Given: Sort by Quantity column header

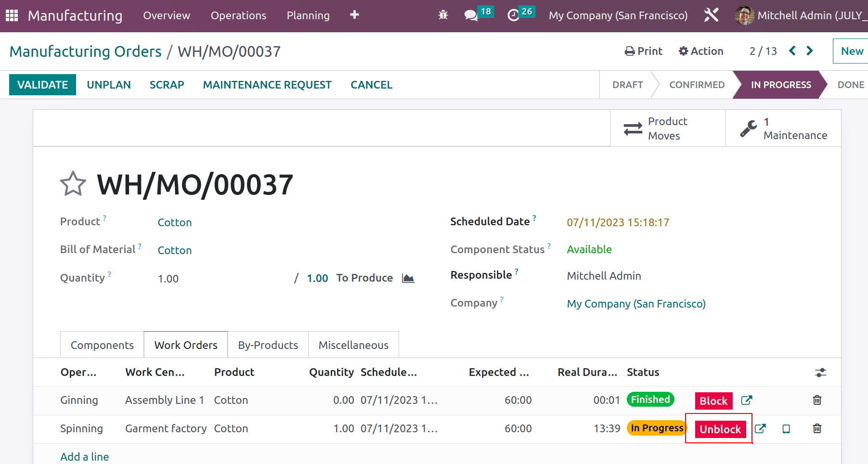Looking at the screenshot, I should [331, 372].
